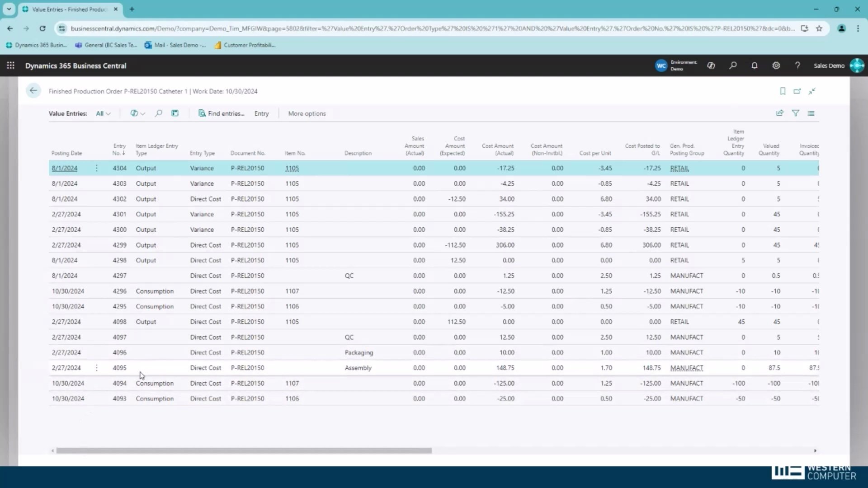Click the help question mark icon
868x488 pixels.
tap(798, 66)
